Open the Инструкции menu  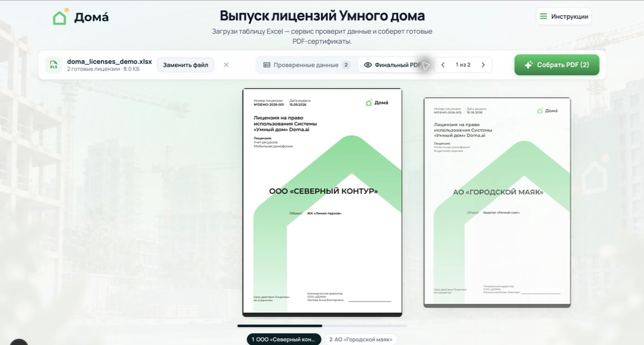(x=564, y=16)
